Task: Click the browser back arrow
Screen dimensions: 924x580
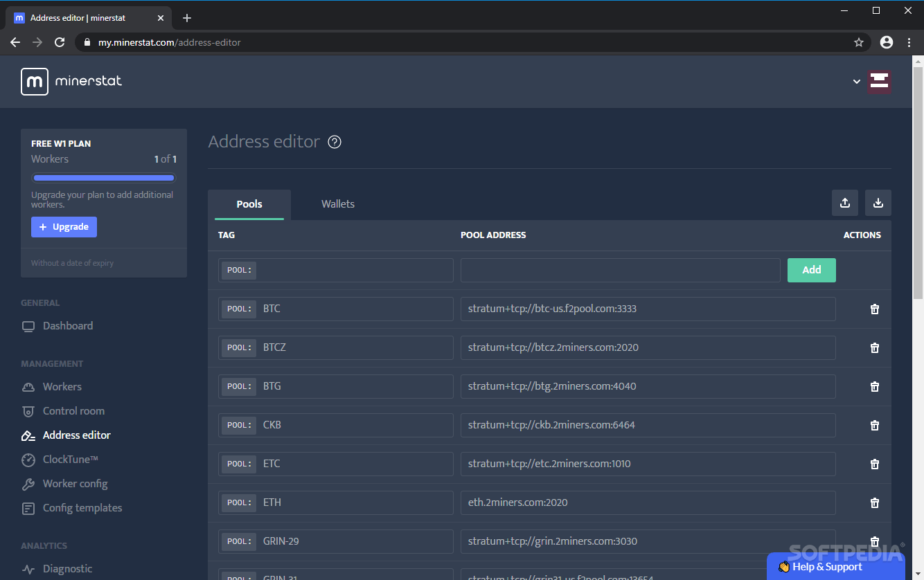Action: click(x=15, y=42)
